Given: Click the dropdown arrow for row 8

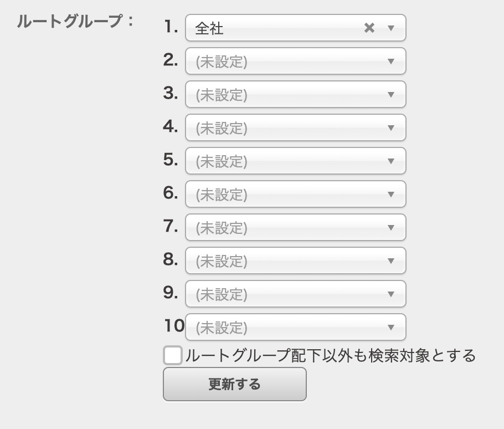Looking at the screenshot, I should [393, 261].
